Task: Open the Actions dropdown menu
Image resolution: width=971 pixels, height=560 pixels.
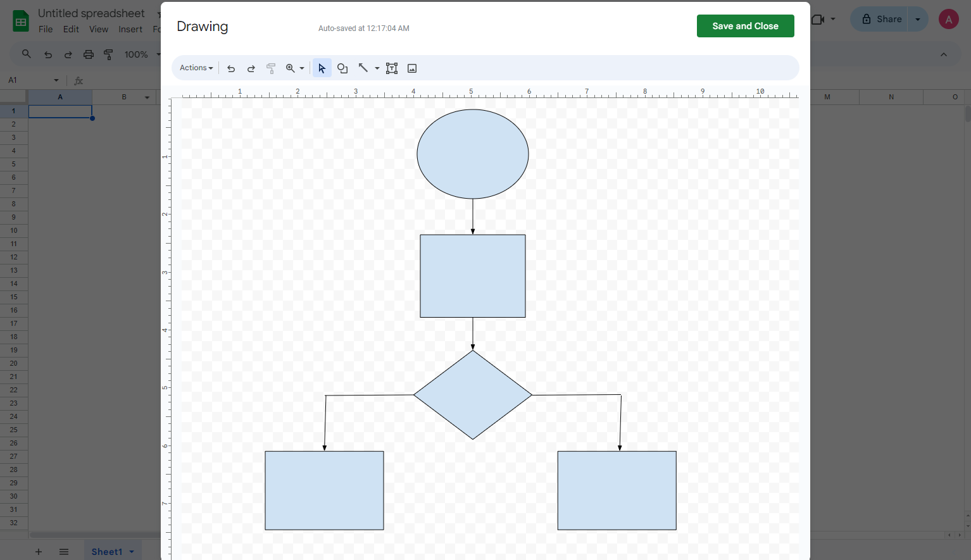Action: pos(196,68)
